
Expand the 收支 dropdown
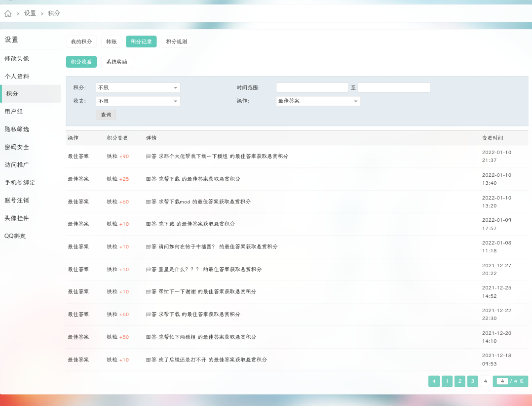[x=138, y=101]
